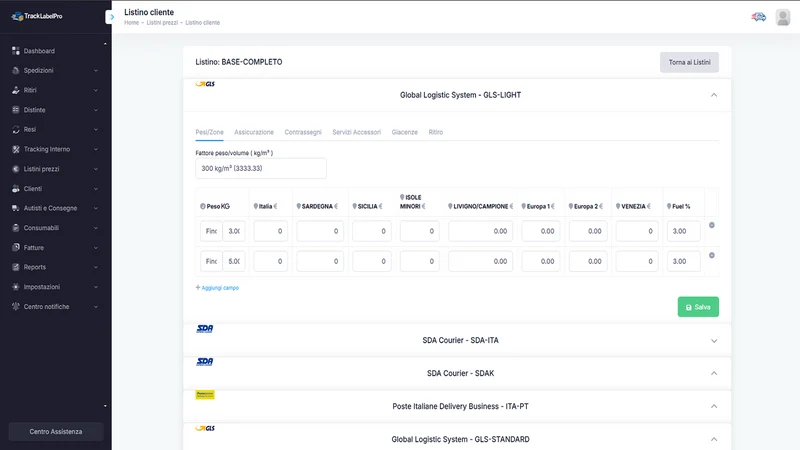Click the LIVIGNO/CAMPIONE column header
Image resolution: width=800 pixels, height=450 pixels.
[x=480, y=207]
